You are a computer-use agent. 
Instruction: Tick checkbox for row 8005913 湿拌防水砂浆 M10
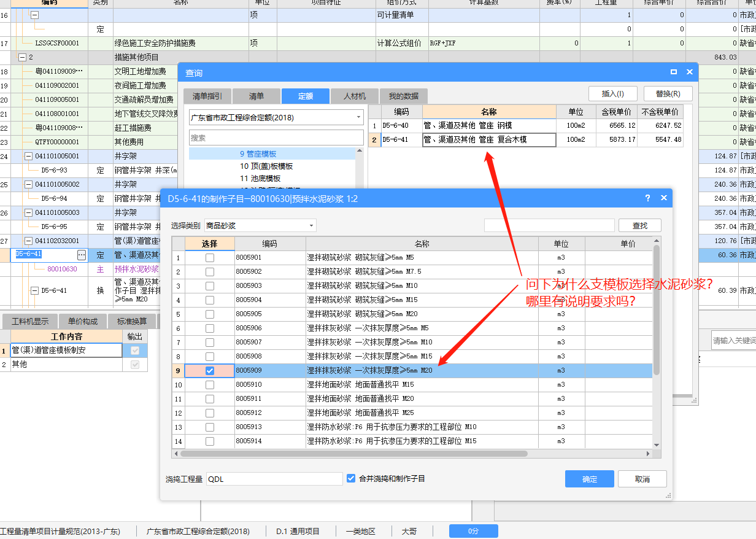click(210, 427)
